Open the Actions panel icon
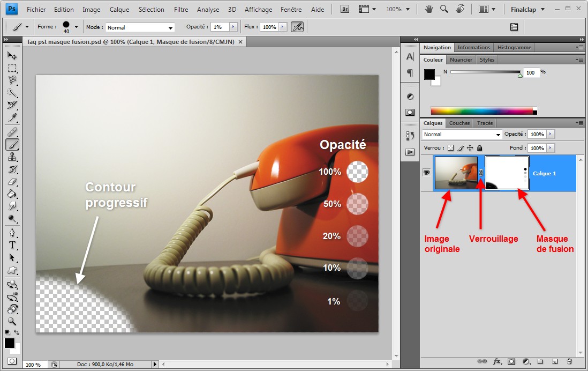 tap(410, 152)
